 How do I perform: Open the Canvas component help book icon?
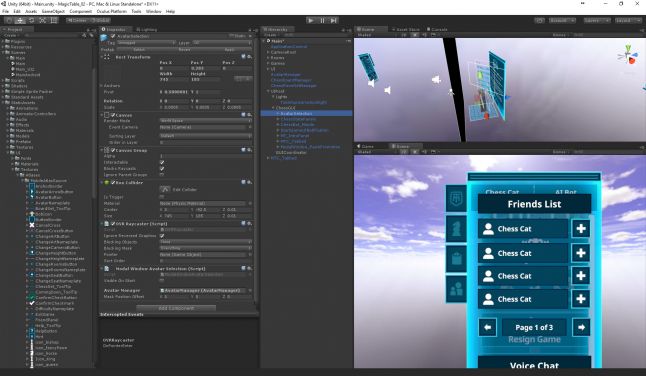tap(243, 115)
